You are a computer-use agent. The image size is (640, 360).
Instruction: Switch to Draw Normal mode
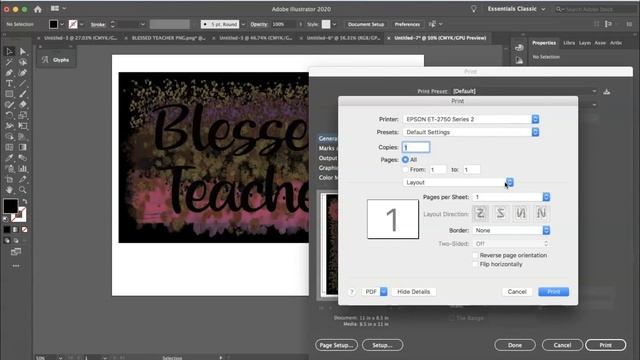[x=7, y=241]
